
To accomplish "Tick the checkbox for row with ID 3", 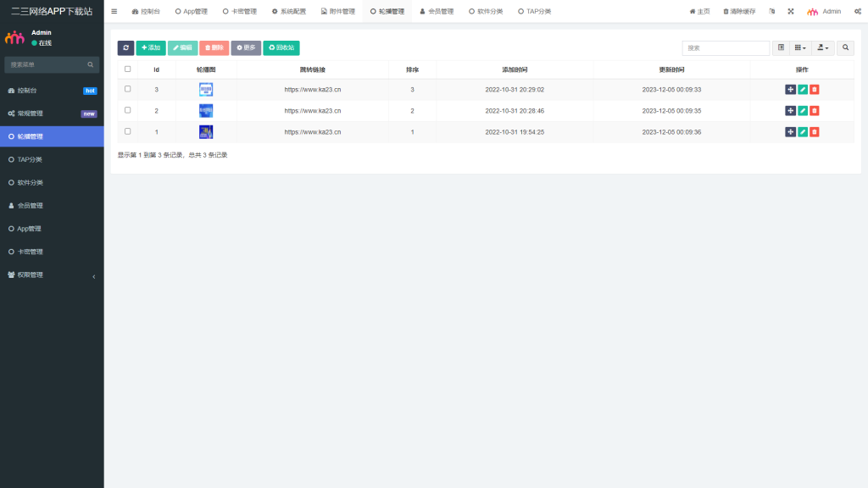I will [128, 89].
